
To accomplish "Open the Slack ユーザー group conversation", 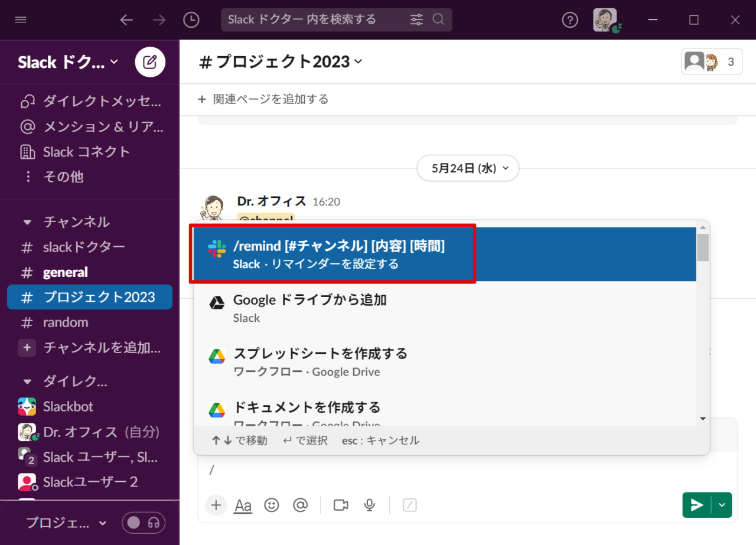I will [x=90, y=457].
